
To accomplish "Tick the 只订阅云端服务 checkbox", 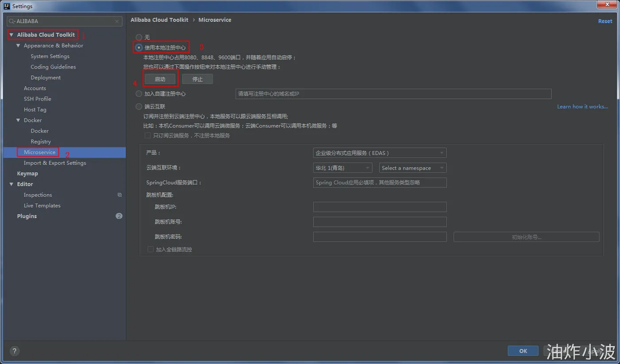I will pyautogui.click(x=148, y=136).
